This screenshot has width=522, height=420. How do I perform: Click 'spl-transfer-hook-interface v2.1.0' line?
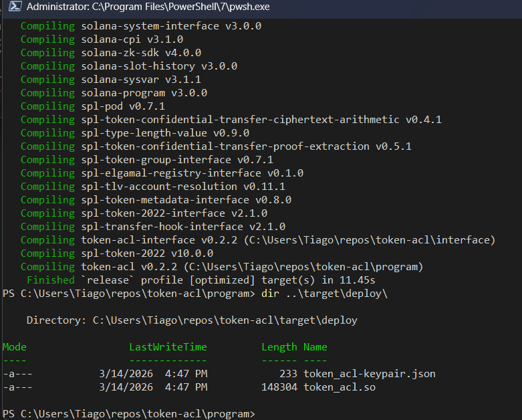[x=153, y=227]
